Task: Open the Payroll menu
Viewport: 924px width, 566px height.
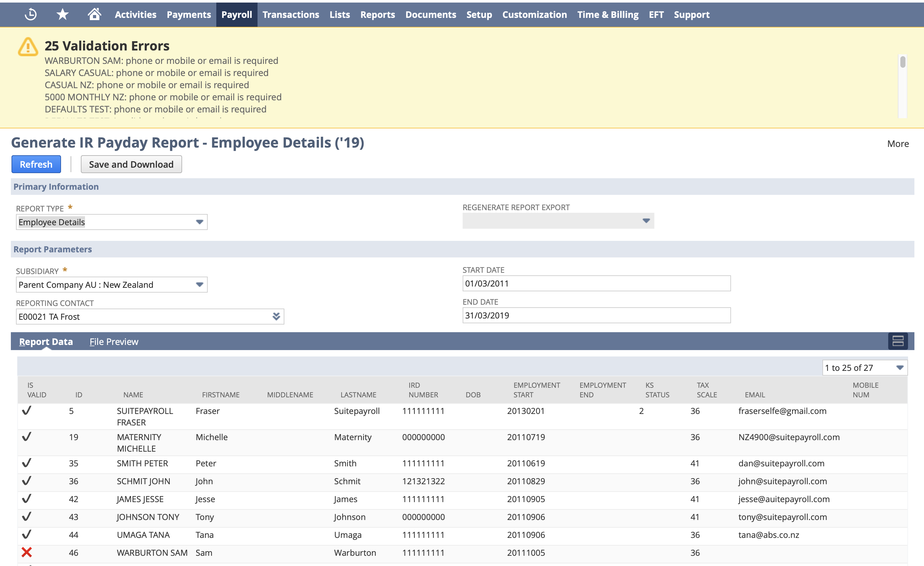Action: [x=237, y=14]
